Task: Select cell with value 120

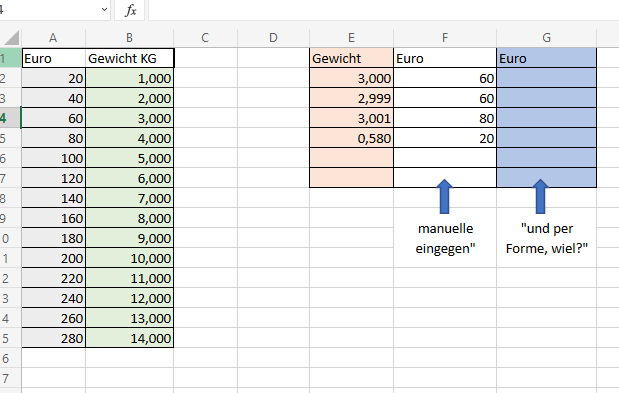Action: pos(54,178)
